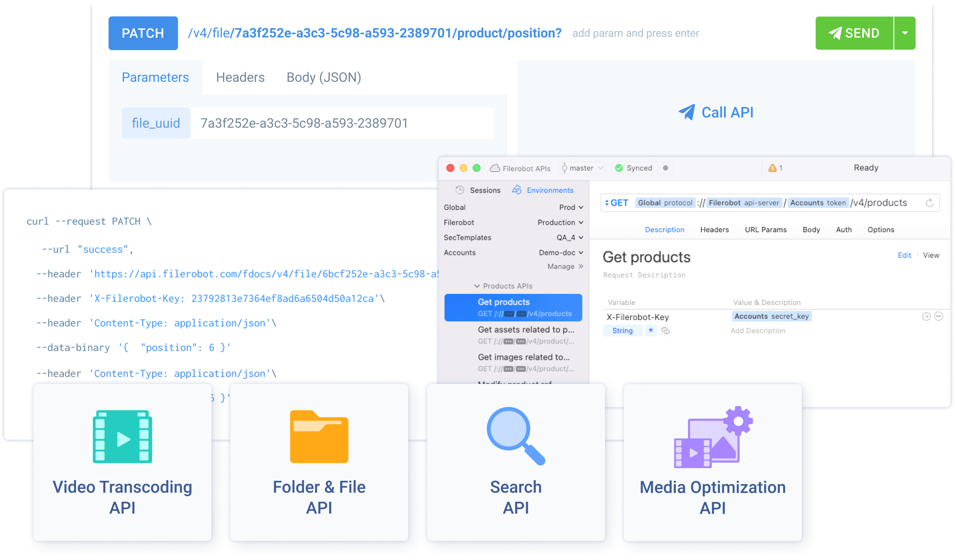The width and height of the screenshot is (955, 560).
Task: Select the Sessions clock icon
Action: pyautogui.click(x=459, y=190)
